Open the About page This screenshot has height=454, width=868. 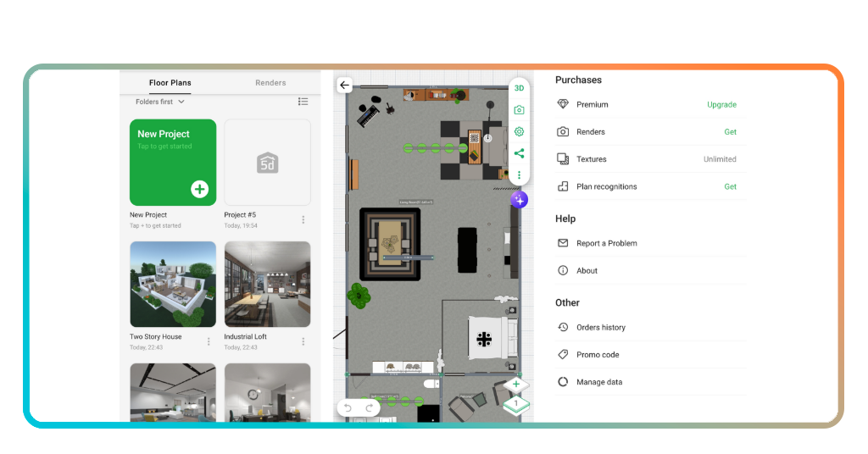(650, 270)
